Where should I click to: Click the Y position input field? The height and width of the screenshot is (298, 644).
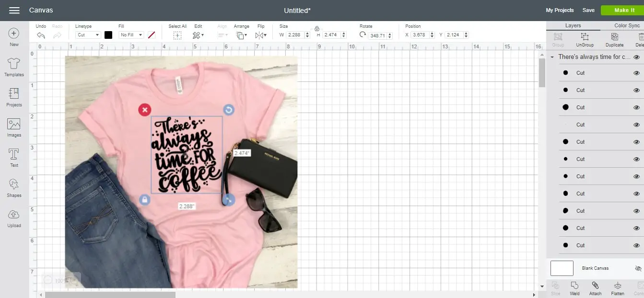coord(454,35)
